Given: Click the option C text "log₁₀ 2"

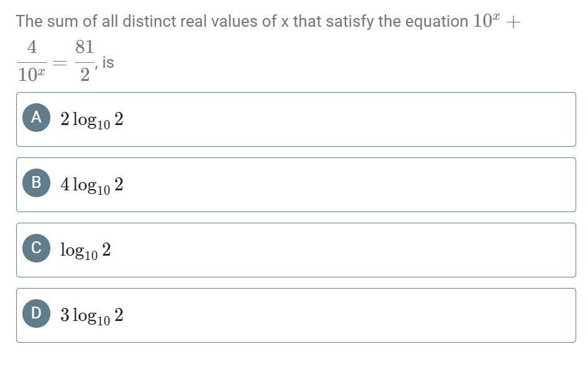Looking at the screenshot, I should [86, 250].
